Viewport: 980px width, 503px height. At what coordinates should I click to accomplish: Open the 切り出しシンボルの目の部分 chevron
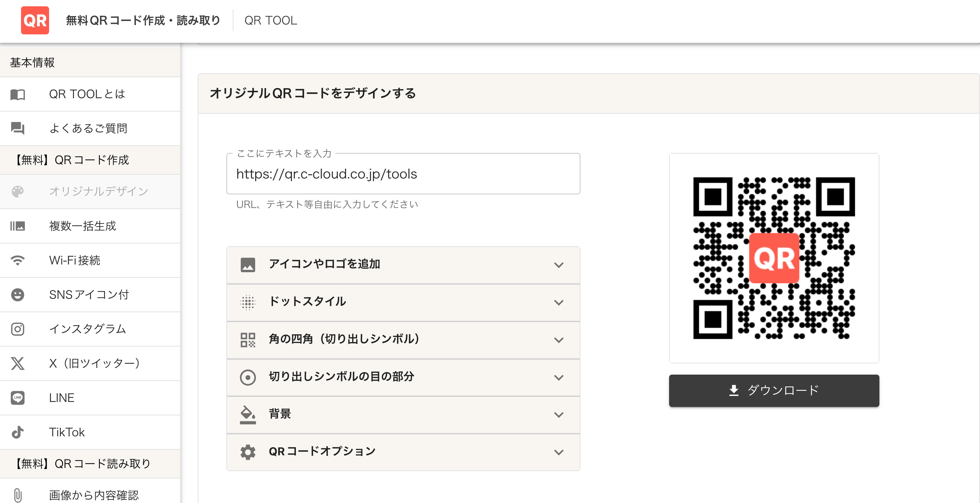558,377
